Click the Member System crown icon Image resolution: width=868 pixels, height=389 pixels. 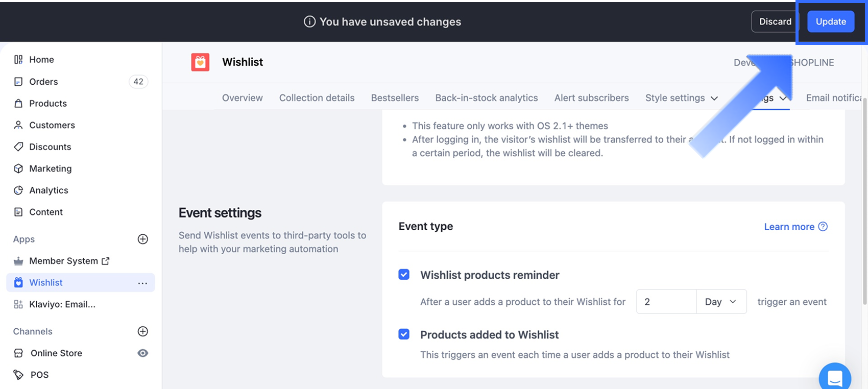tap(18, 261)
